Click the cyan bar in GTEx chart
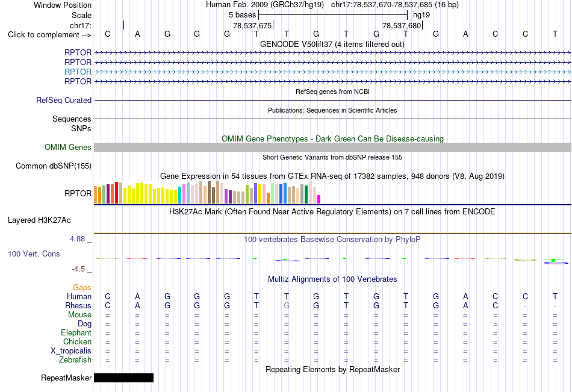 pos(180,195)
